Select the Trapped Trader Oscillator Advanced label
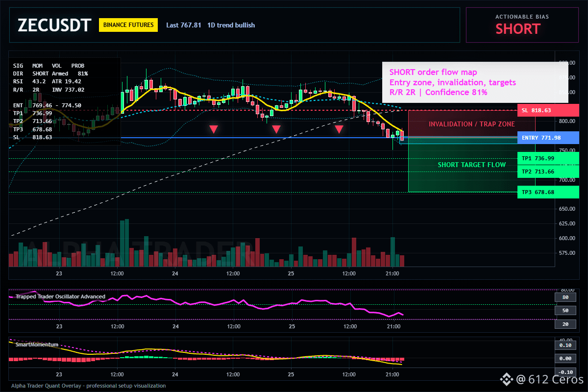Screen dimensions: 588x392 click(60, 296)
